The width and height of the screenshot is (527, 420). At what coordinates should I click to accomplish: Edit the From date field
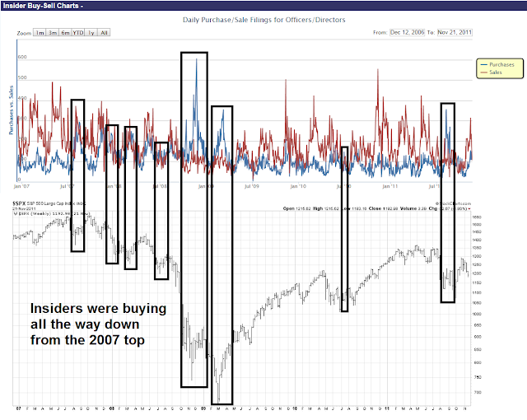click(407, 32)
